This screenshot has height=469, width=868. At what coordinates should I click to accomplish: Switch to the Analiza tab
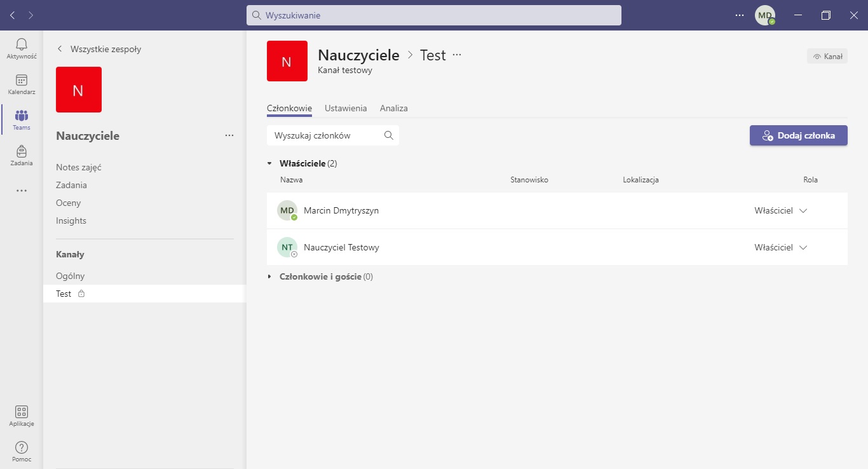pyautogui.click(x=394, y=109)
